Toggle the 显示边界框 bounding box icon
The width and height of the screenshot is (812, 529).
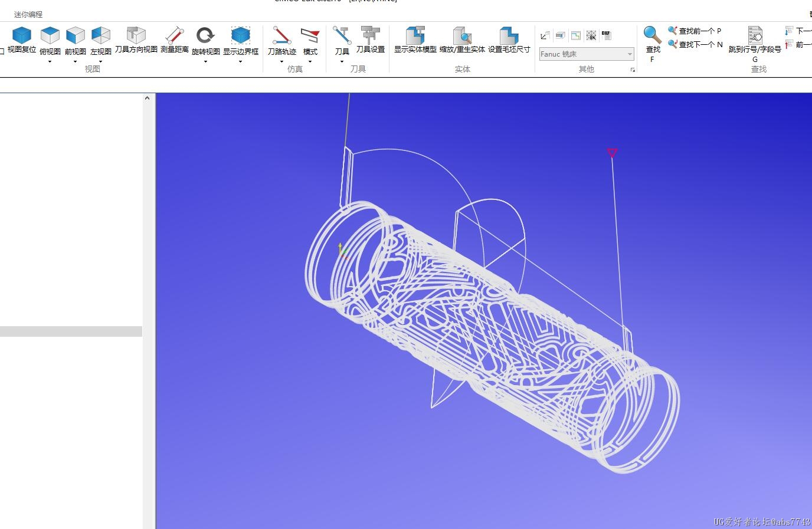click(x=240, y=35)
